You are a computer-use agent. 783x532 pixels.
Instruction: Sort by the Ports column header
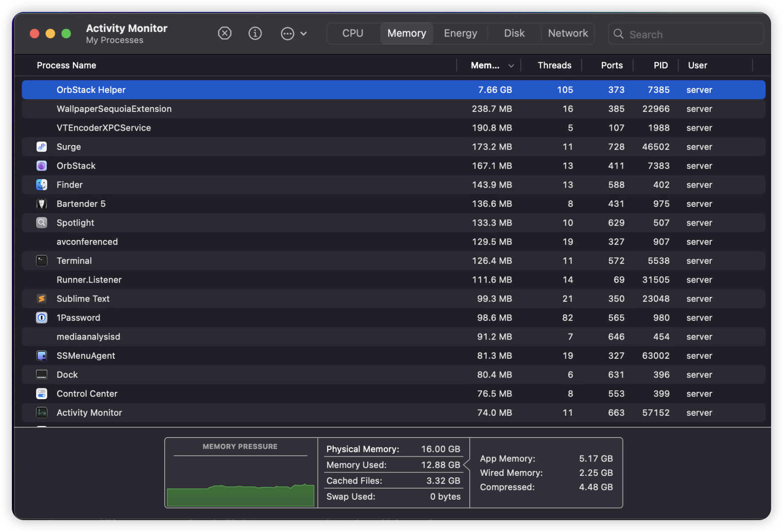click(612, 65)
